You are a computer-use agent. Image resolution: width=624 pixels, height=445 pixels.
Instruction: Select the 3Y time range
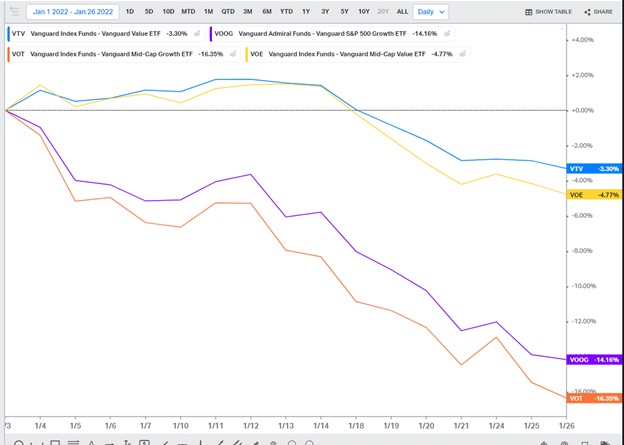[325, 12]
